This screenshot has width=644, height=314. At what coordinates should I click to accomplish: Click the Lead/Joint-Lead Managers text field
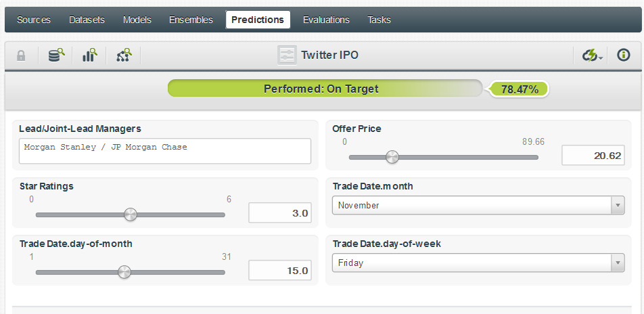(x=165, y=151)
